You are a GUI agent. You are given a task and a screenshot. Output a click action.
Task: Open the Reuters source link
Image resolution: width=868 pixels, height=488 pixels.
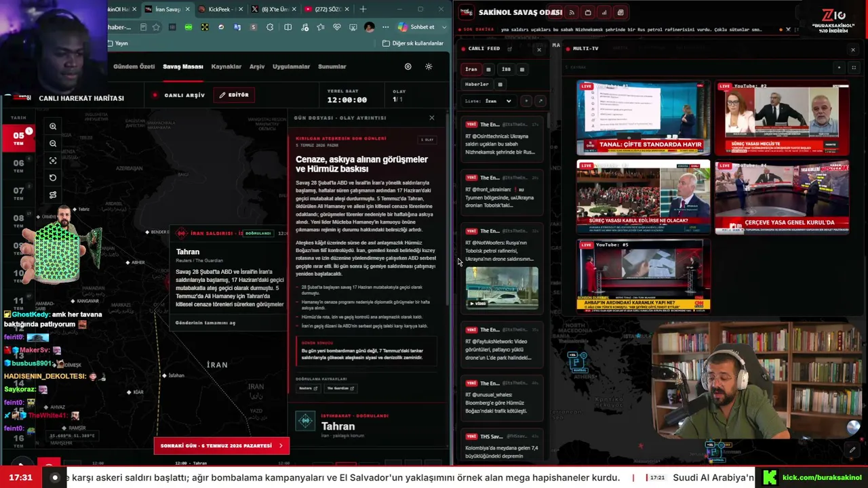coord(308,388)
